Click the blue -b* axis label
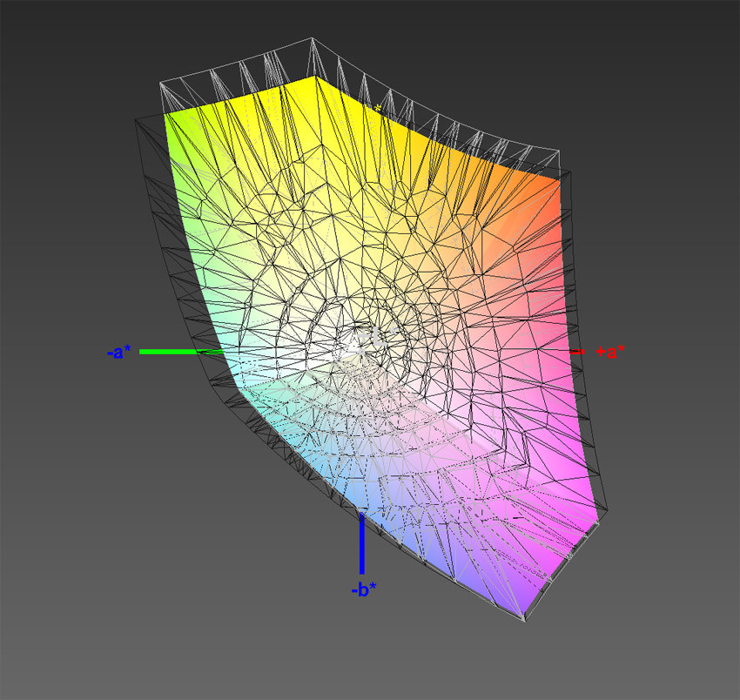The height and width of the screenshot is (700, 740). [x=363, y=589]
